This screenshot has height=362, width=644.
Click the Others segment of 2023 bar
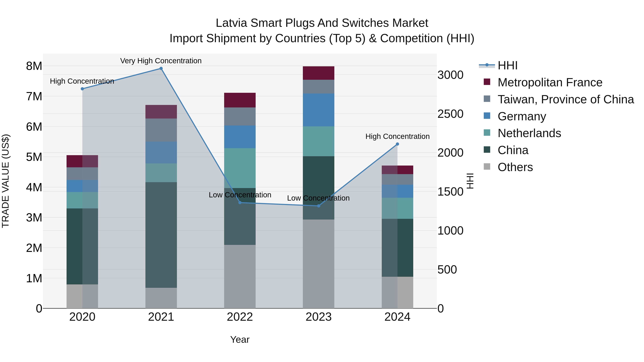(x=318, y=264)
